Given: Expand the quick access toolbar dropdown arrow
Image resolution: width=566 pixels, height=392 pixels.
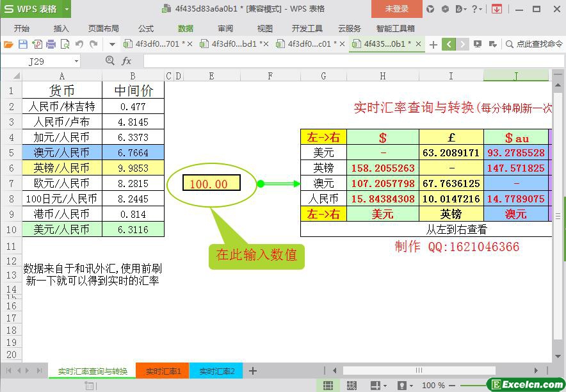Looking at the screenshot, I should click(x=112, y=45).
